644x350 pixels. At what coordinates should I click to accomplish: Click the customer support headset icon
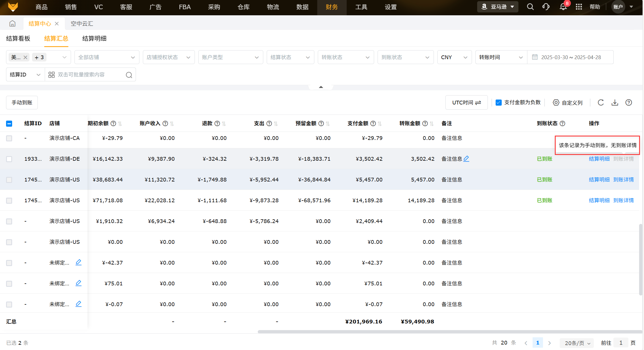tap(546, 7)
